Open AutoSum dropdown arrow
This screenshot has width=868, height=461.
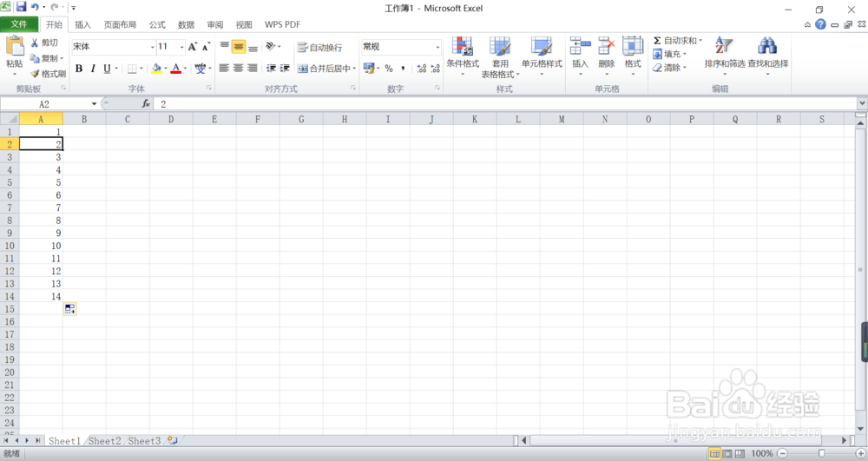click(x=700, y=41)
